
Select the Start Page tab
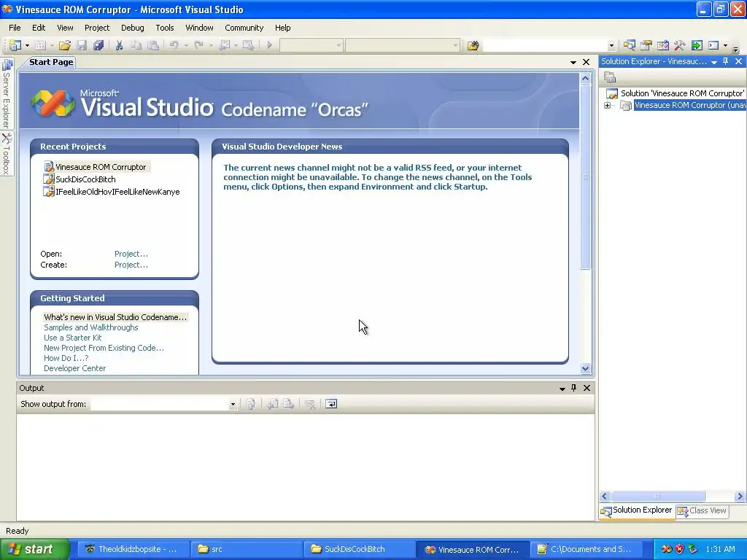pyautogui.click(x=51, y=62)
